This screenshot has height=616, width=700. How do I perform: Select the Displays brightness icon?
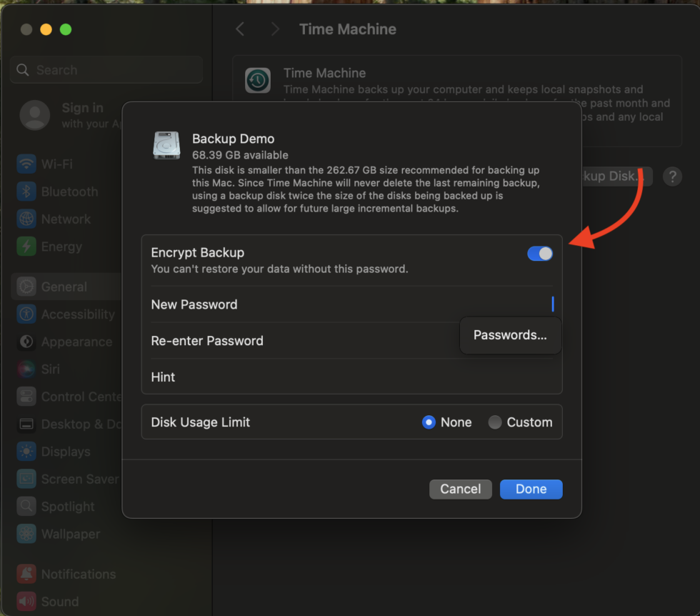click(26, 451)
